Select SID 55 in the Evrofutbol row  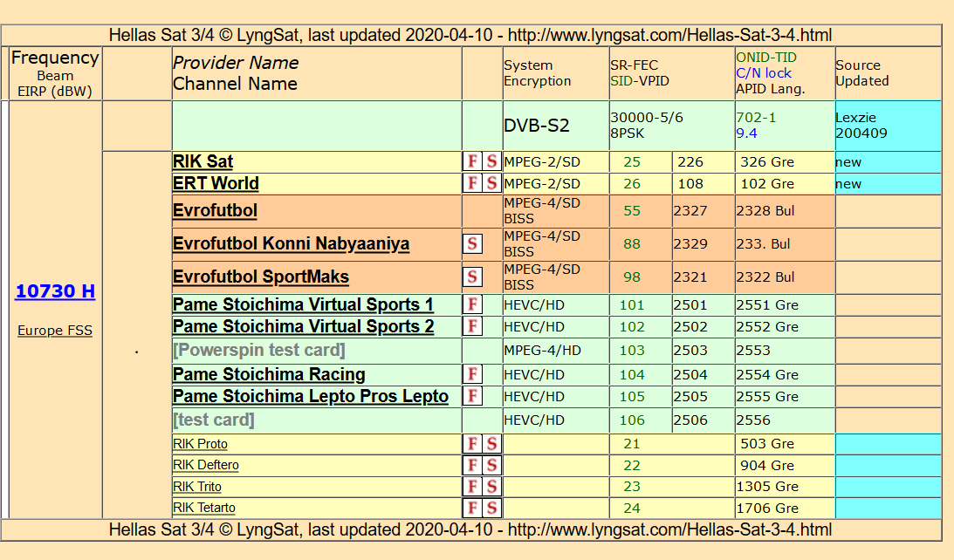pyautogui.click(x=632, y=211)
